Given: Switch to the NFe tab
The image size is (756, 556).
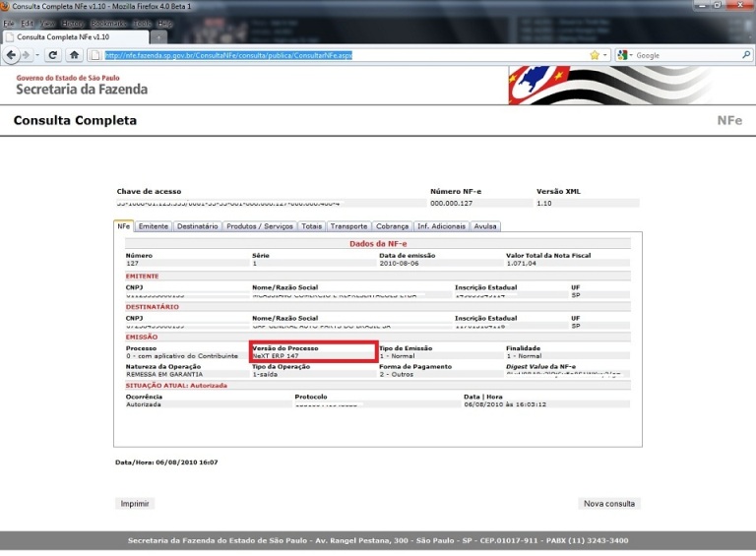Looking at the screenshot, I should [x=124, y=226].
